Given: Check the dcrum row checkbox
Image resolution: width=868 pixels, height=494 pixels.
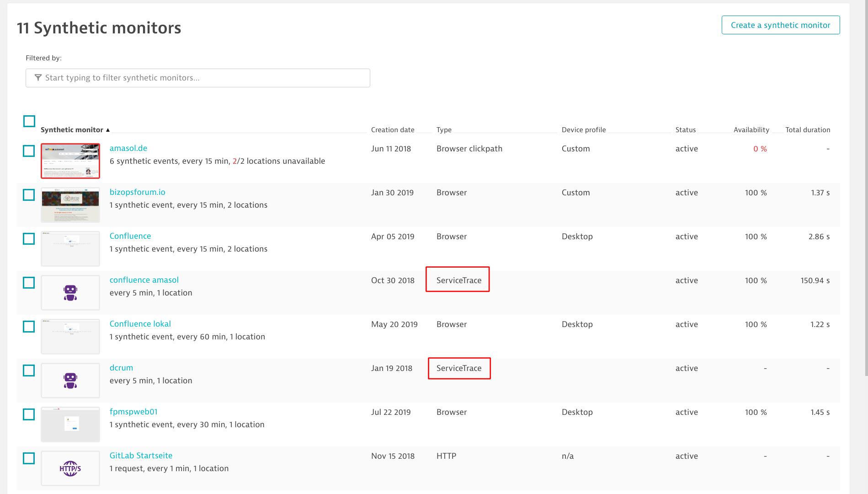Looking at the screenshot, I should coord(29,370).
